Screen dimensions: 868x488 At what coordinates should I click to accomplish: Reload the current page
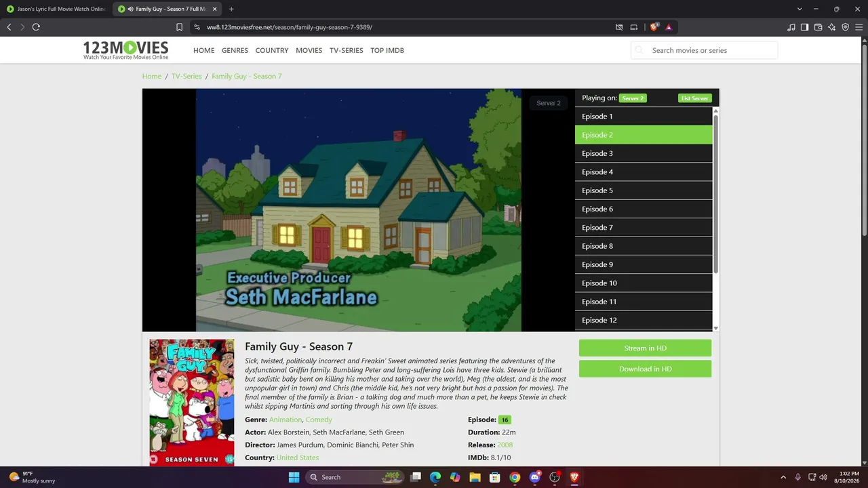click(x=36, y=27)
